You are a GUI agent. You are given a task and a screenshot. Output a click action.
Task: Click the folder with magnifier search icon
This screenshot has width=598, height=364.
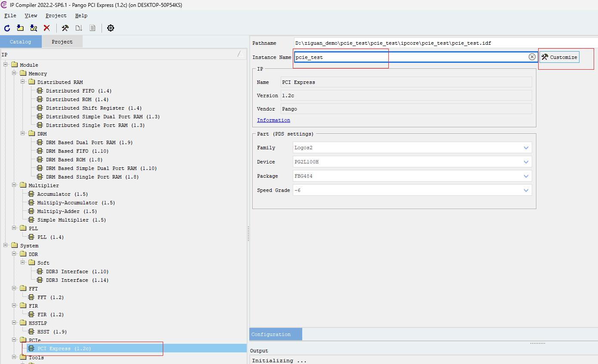tap(34, 28)
